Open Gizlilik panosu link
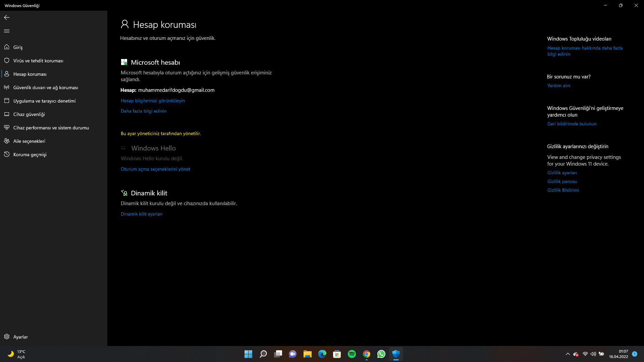 coord(562,181)
